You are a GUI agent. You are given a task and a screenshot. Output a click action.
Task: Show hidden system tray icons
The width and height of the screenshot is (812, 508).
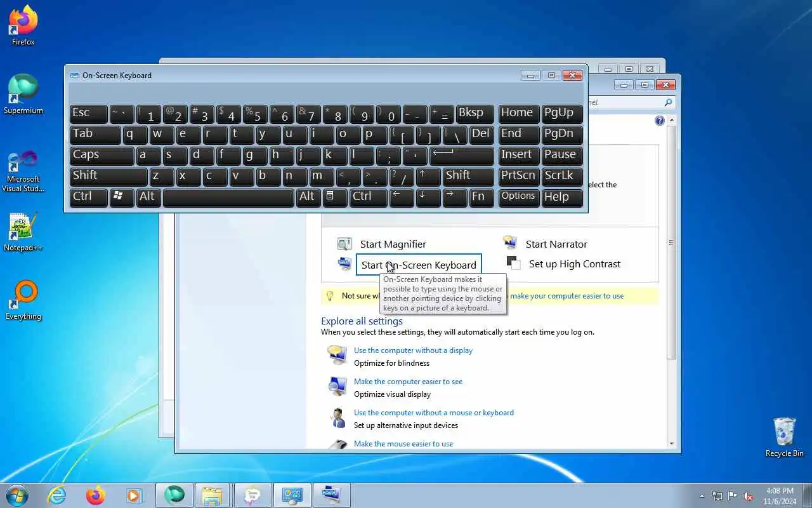(702, 496)
